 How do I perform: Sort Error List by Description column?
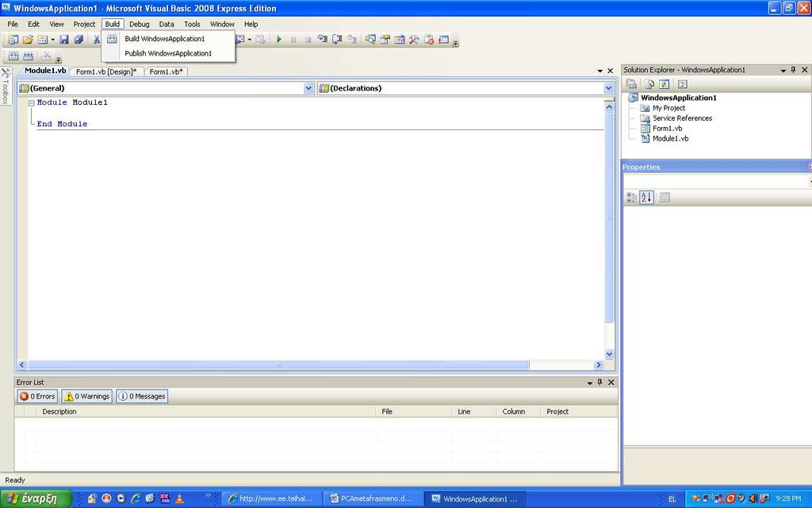click(206, 412)
